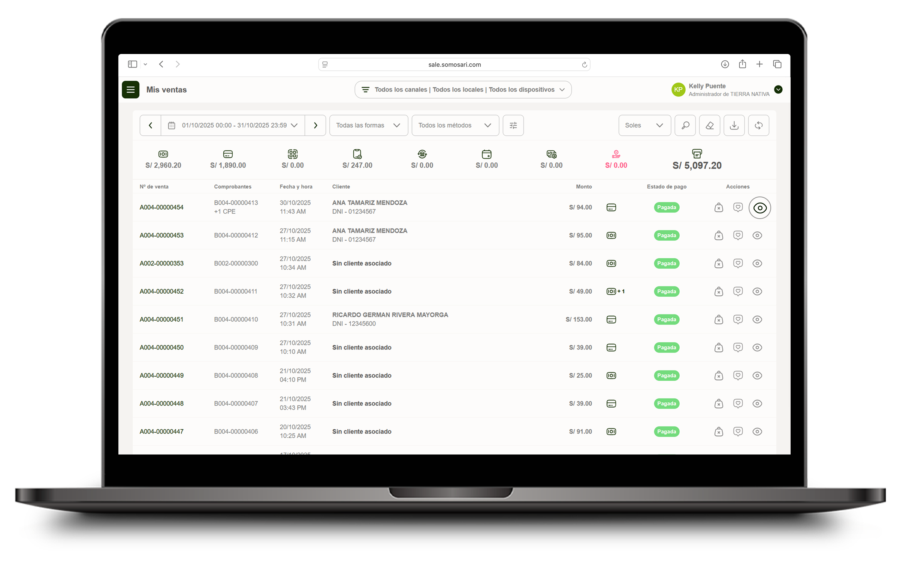Click voucher B004-00000413 +1 CPE

(236, 207)
